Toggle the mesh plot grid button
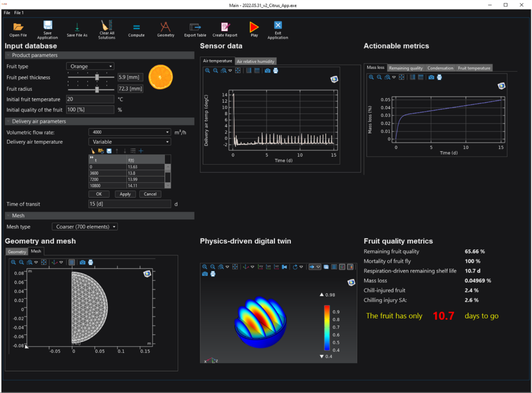 pos(72,262)
